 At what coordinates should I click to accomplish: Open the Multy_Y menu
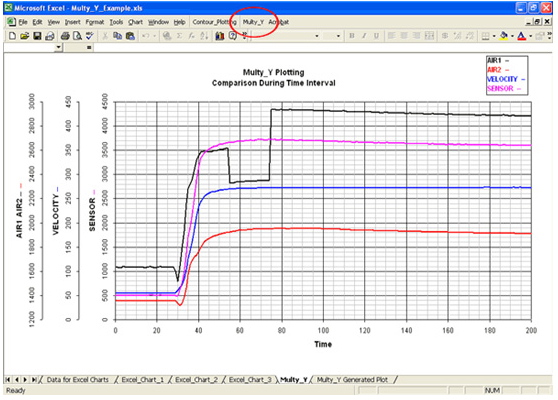[253, 22]
